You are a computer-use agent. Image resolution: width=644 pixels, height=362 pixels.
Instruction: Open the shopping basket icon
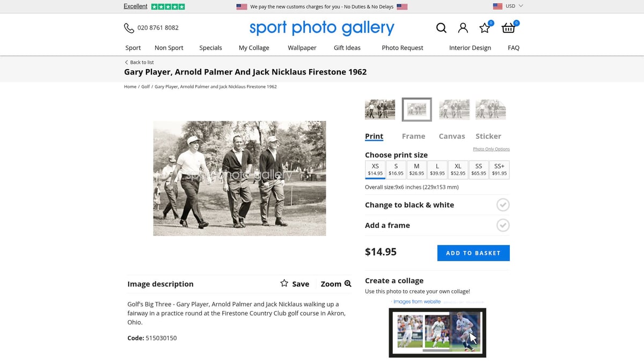pos(508,28)
